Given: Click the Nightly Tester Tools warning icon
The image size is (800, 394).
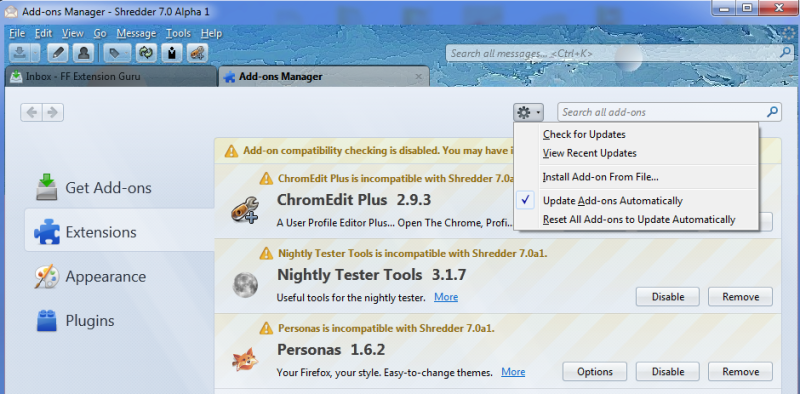Looking at the screenshot, I should point(266,253).
